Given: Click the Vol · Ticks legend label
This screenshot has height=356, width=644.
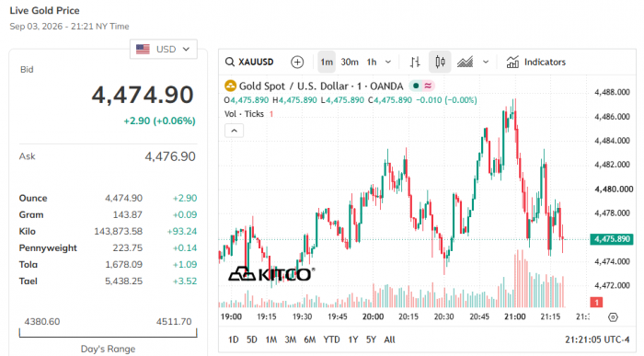Looking at the screenshot, I should [x=244, y=114].
